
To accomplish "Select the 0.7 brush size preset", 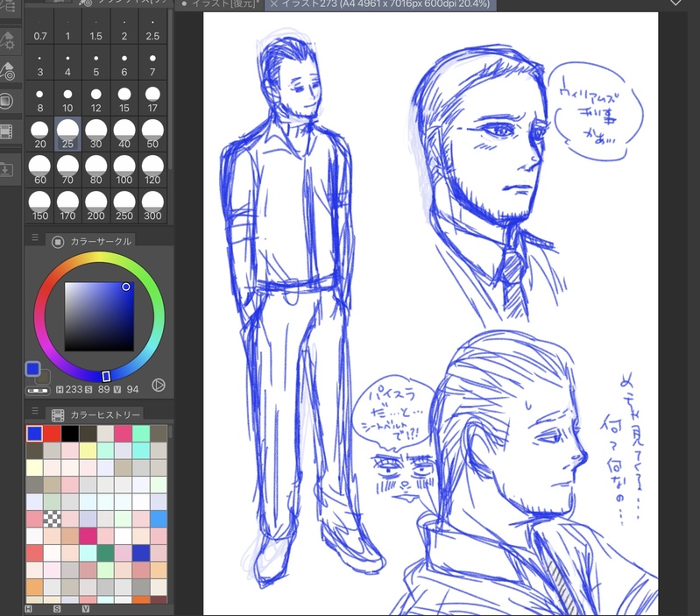I will (39, 28).
